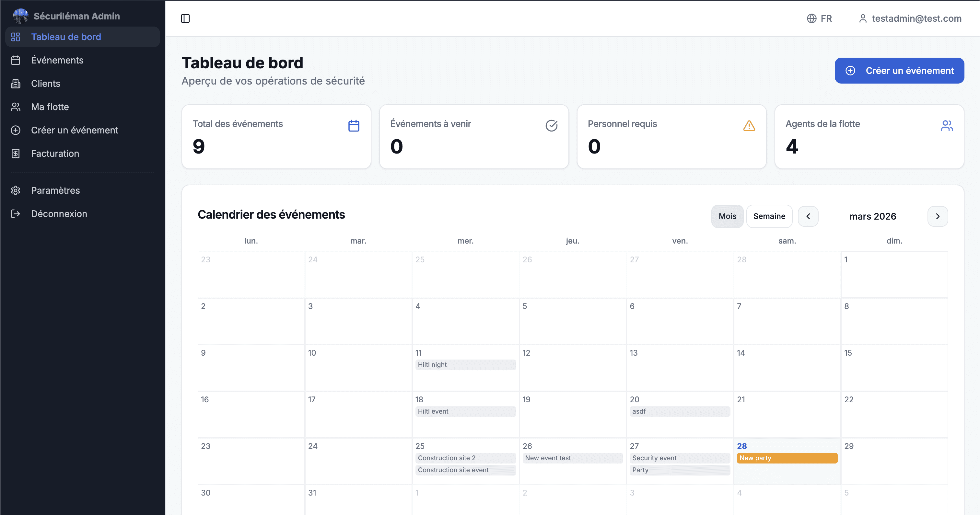Go to next month with right chevron
980x515 pixels.
coord(938,216)
